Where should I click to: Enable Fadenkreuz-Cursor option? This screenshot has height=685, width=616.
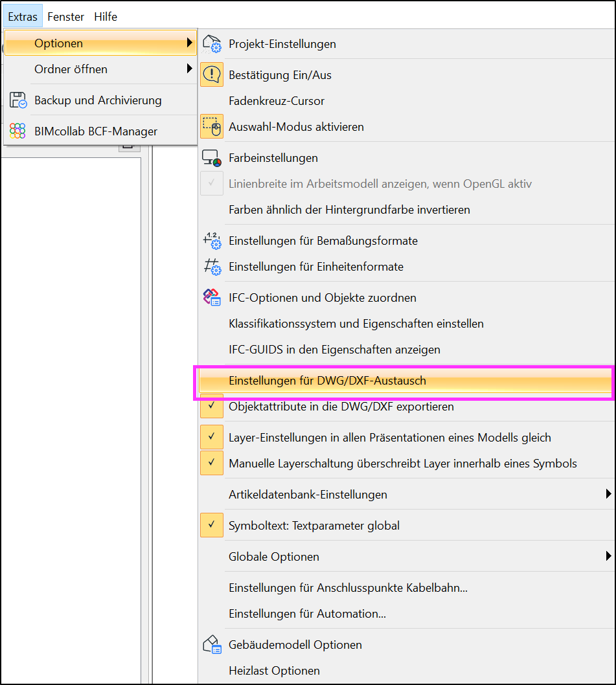[x=407, y=101]
